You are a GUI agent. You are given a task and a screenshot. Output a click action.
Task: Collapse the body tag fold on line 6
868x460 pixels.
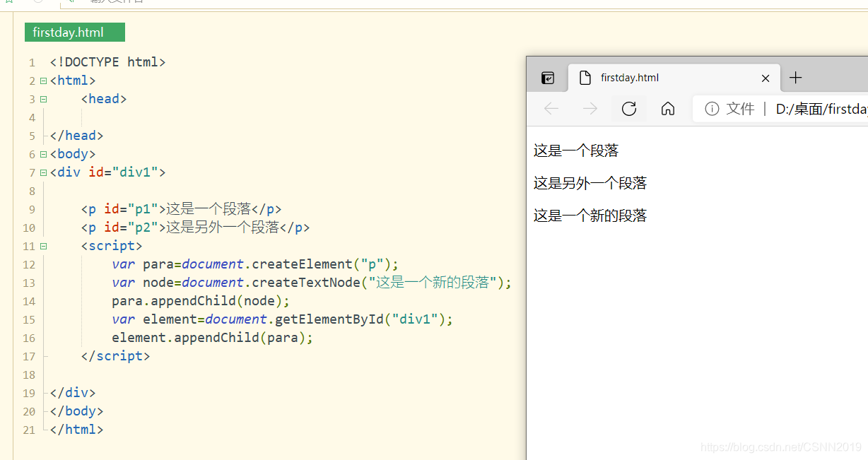coord(43,154)
